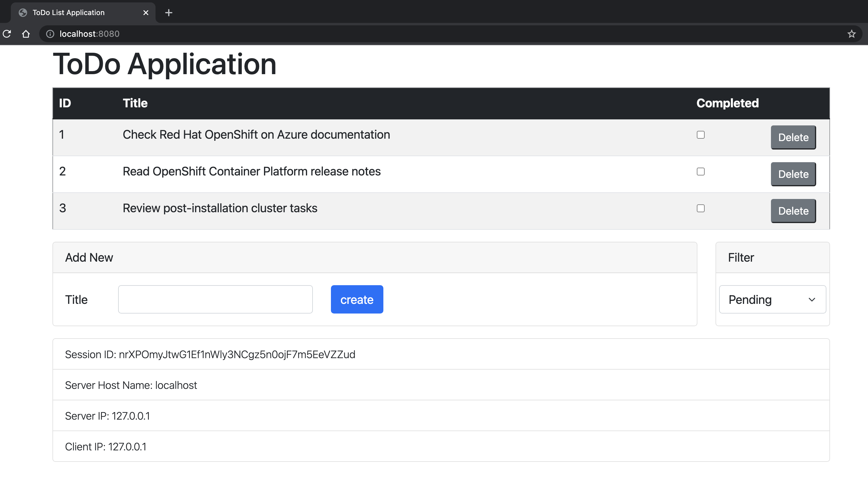Select Pending from the Filter dropdown
This screenshot has height=495, width=868.
pyautogui.click(x=772, y=299)
